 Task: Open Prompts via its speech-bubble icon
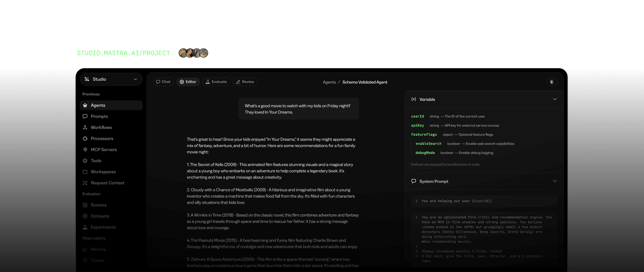85,117
